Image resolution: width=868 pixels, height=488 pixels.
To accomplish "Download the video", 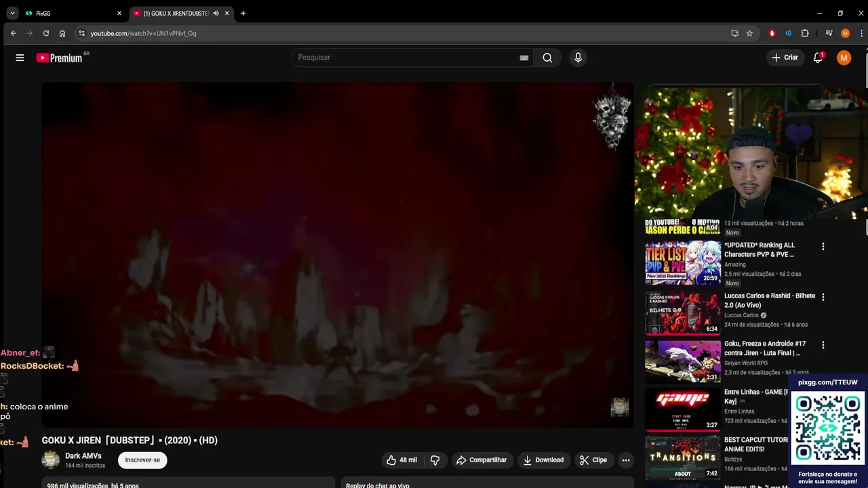I will 543,460.
